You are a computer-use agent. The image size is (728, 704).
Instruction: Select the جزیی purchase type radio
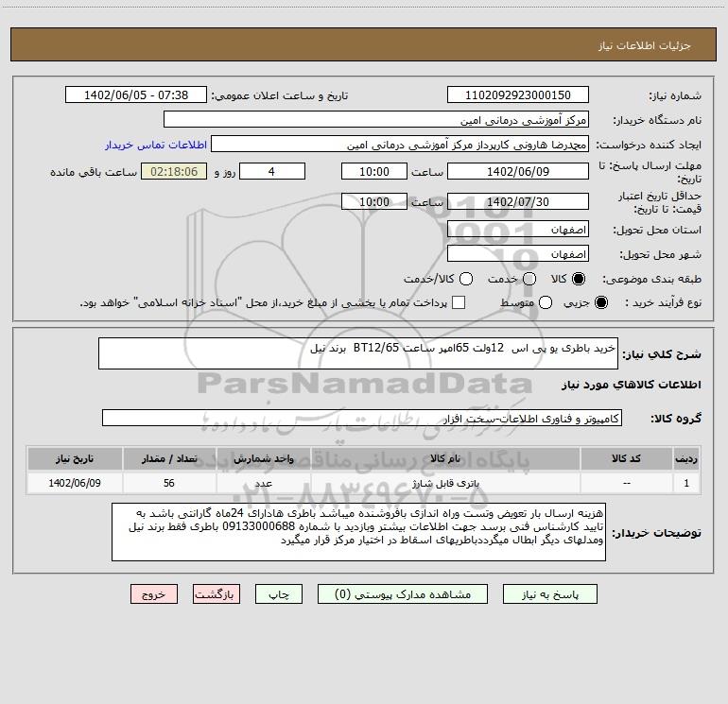pyautogui.click(x=600, y=302)
